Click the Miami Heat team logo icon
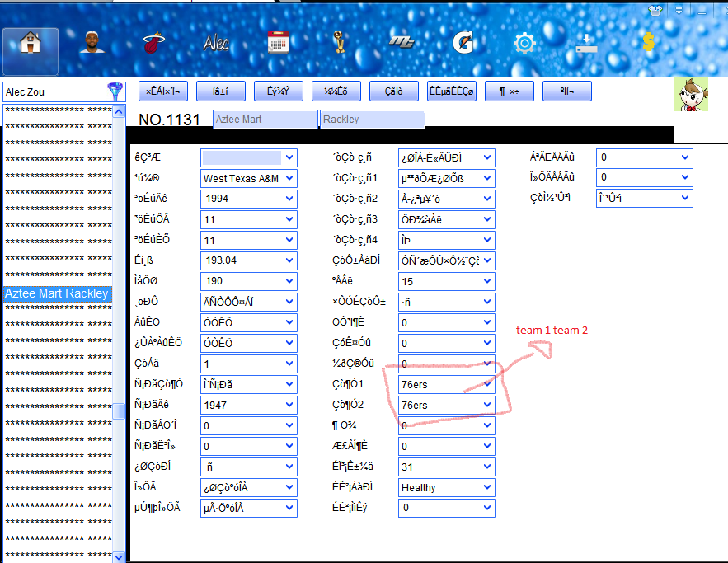728x563 pixels. point(152,44)
